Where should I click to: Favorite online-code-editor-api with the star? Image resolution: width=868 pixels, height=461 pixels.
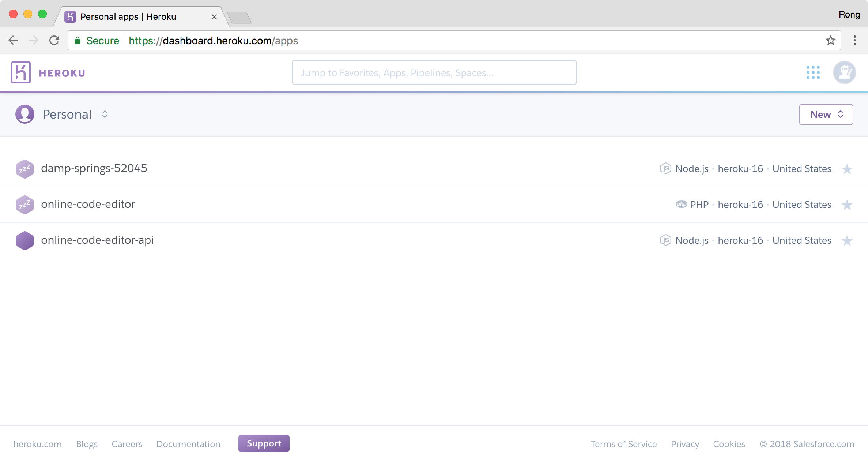pos(847,240)
